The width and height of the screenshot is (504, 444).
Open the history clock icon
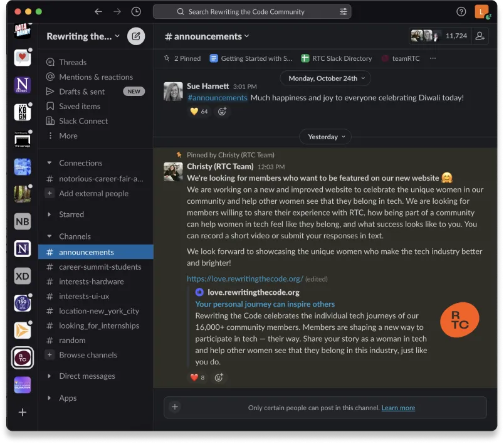coord(136,11)
